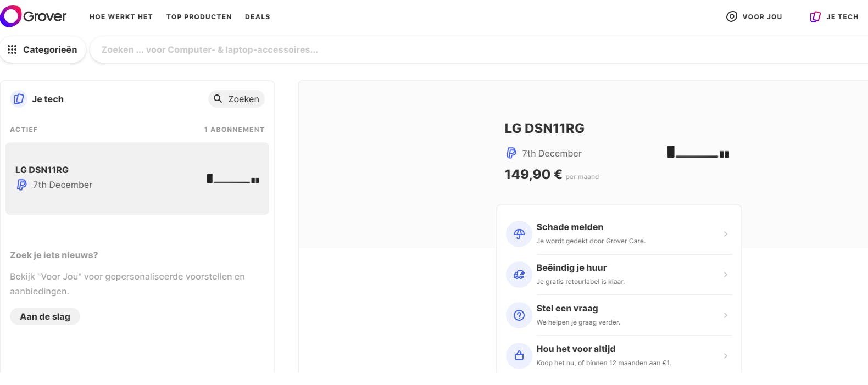Expand the Beëindig je huur chevron

click(726, 275)
